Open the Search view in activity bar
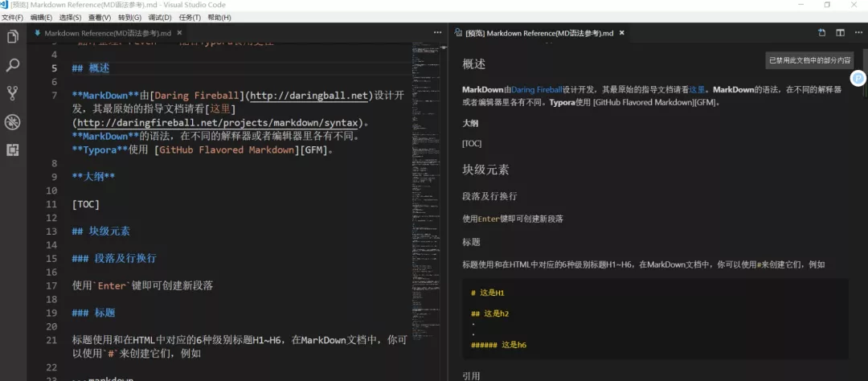This screenshot has height=381, width=868. (x=13, y=65)
